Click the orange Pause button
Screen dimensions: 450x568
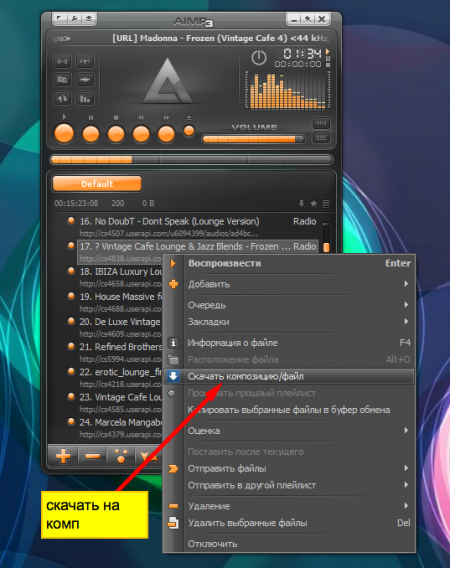coord(91,134)
